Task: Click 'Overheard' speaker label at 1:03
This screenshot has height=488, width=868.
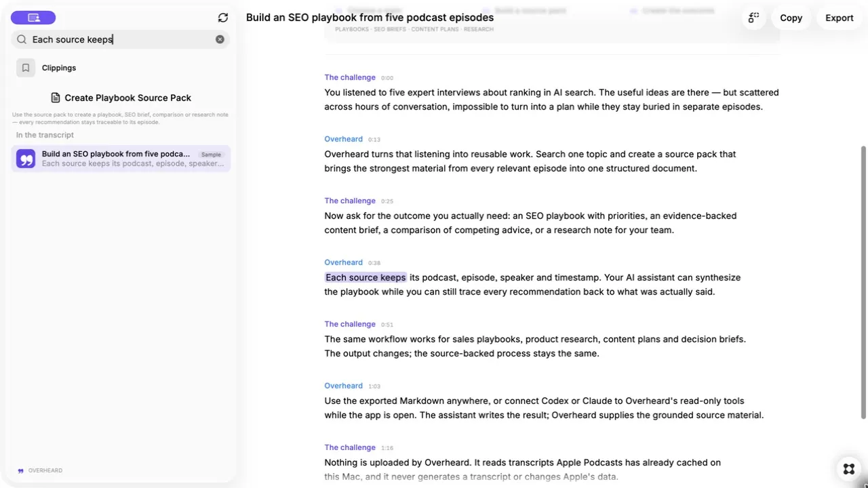Action: point(343,386)
